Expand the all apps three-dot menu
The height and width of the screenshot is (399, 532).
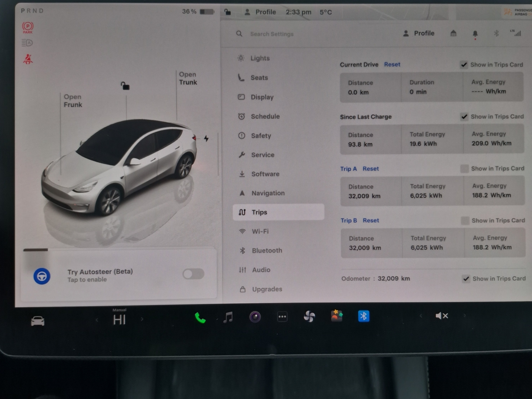point(282,317)
